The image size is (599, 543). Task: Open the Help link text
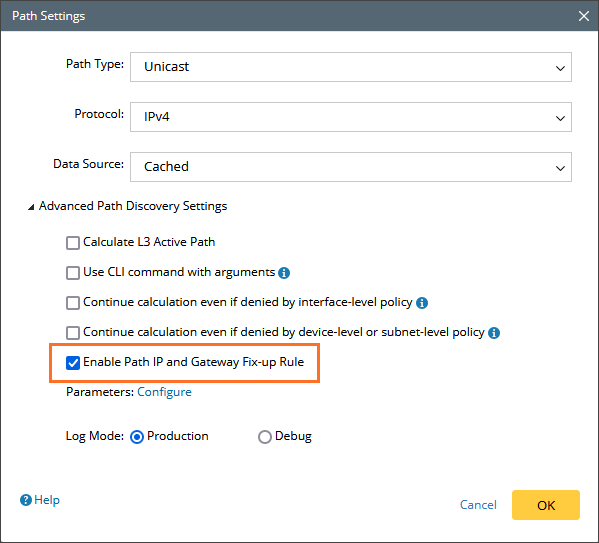point(47,500)
